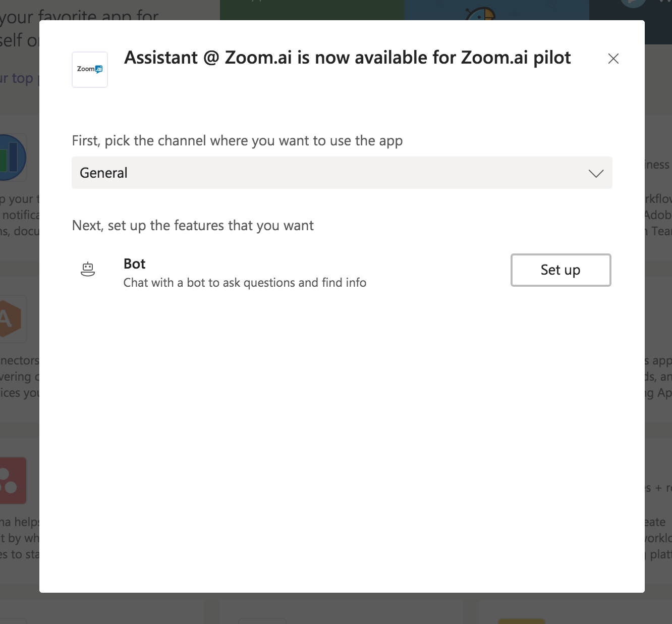Click the yellow app icon at the bottom
This screenshot has height=624, width=672.
(x=521, y=621)
